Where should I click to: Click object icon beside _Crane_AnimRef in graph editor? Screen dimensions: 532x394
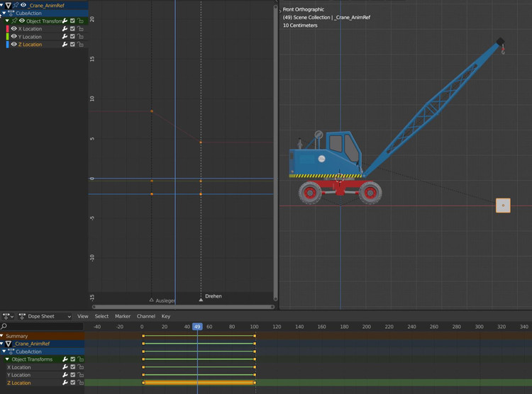[9, 5]
